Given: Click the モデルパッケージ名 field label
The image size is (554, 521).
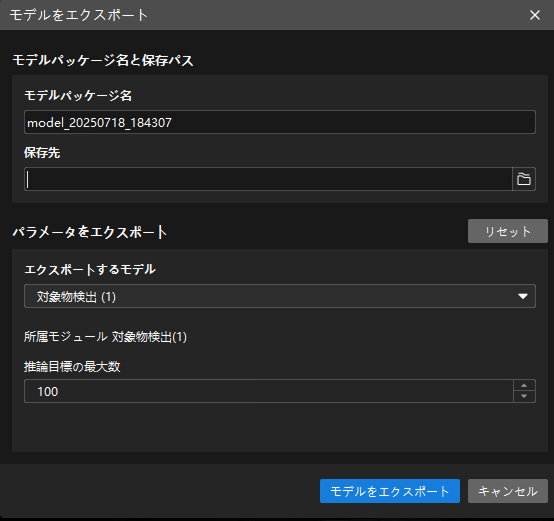Looking at the screenshot, I should click(x=78, y=96).
